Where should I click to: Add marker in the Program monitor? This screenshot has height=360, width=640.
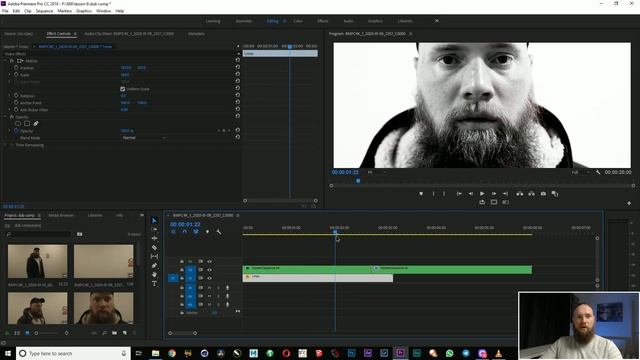coord(421,194)
